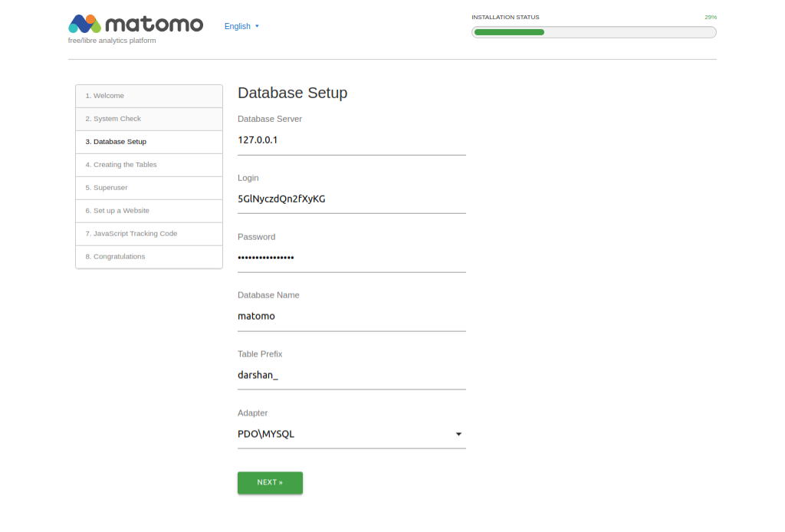Click the Adapter label
Screen dimensions: 785x532
click(252, 413)
